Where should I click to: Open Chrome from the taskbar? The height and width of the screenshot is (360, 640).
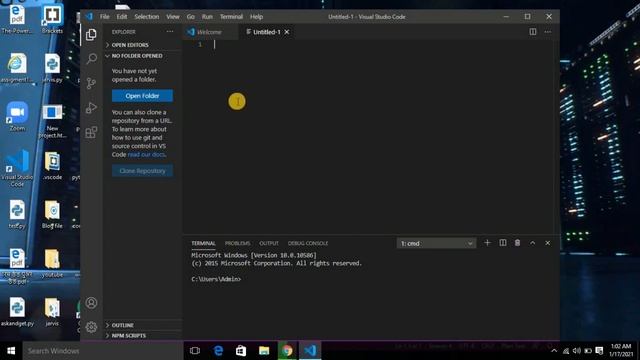tap(287, 351)
